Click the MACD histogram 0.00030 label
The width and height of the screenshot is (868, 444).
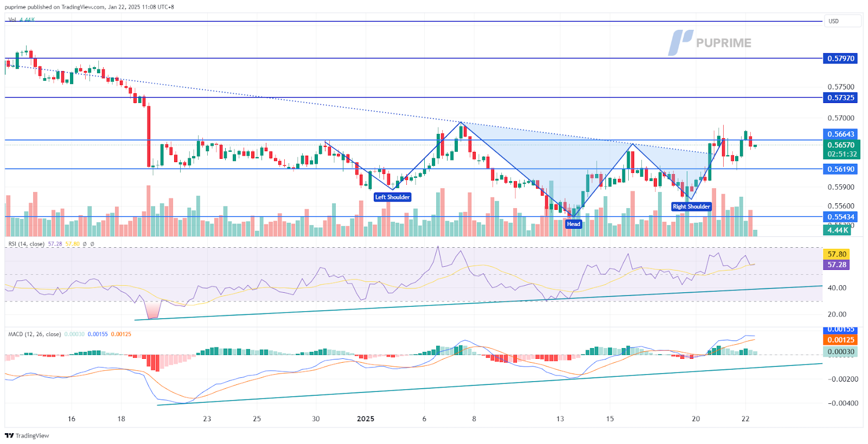(840, 352)
